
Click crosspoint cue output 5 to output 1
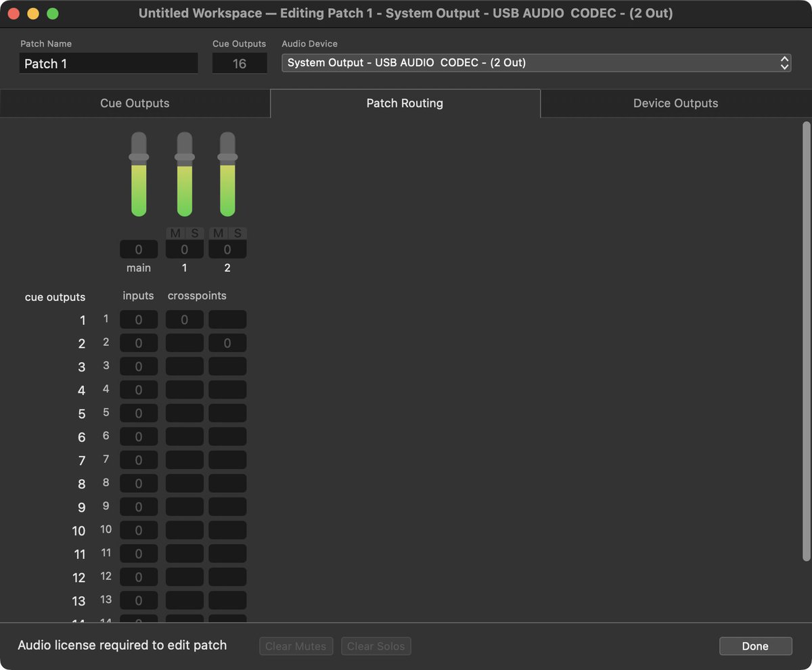point(185,413)
